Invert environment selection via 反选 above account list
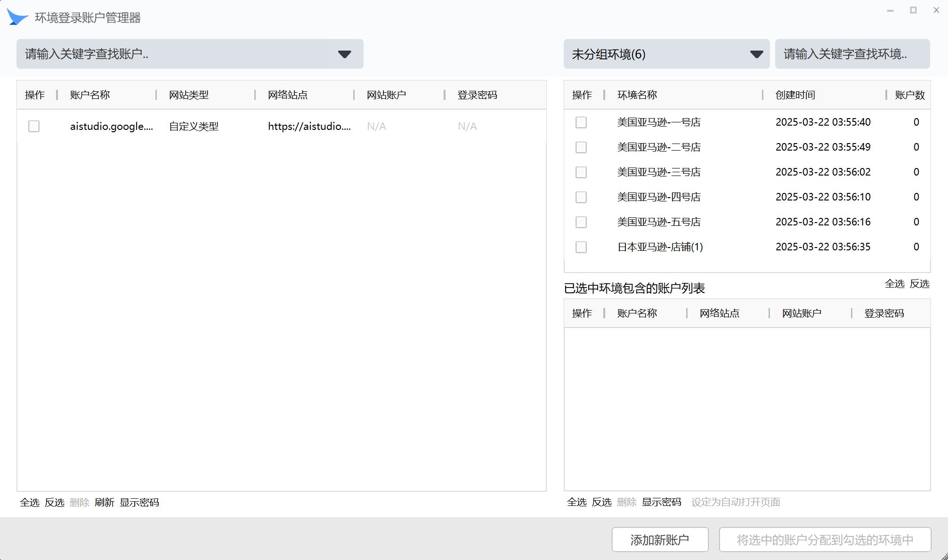 coord(920,284)
